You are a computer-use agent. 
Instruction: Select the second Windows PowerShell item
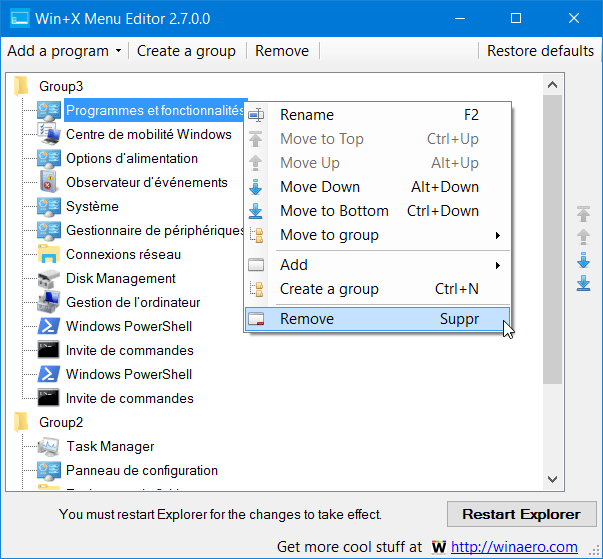coord(129,374)
